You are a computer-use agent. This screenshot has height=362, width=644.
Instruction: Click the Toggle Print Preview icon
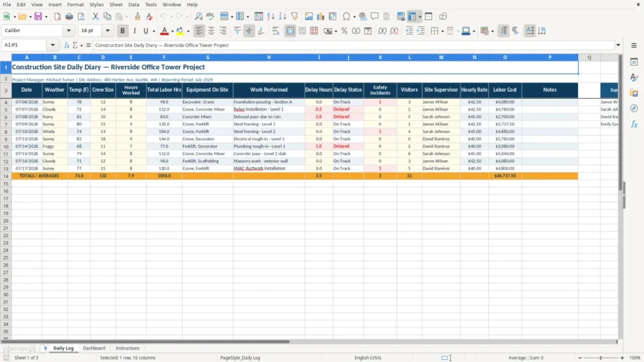pyautogui.click(x=81, y=16)
